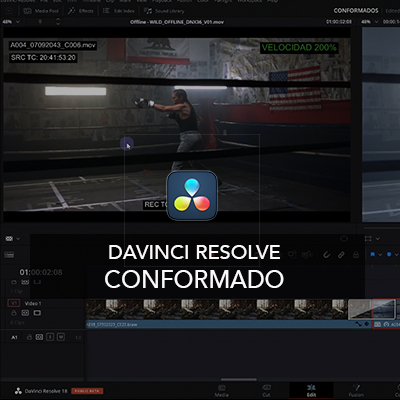The width and height of the screenshot is (400, 400).
Task: Click the timeline timecode 01:00:02:08
Action: click(41, 272)
